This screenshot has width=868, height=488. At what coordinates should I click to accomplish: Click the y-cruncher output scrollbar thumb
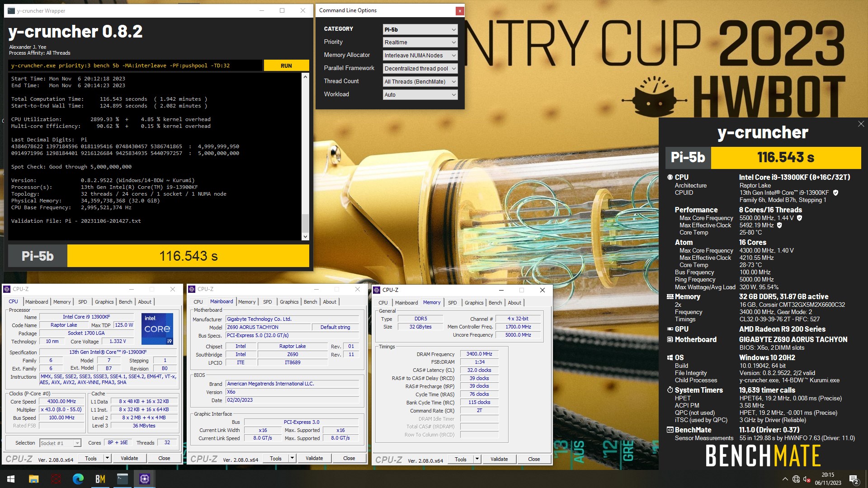click(x=305, y=223)
